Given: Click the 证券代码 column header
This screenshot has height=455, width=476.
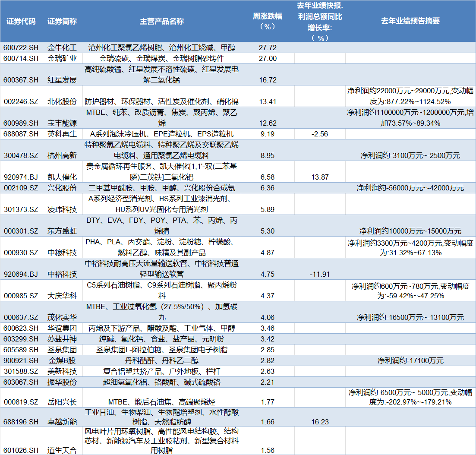Looking at the screenshot, I should [x=21, y=21].
